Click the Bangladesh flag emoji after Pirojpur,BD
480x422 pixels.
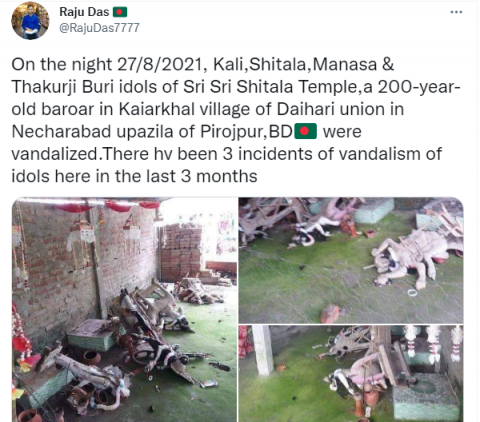click(306, 131)
